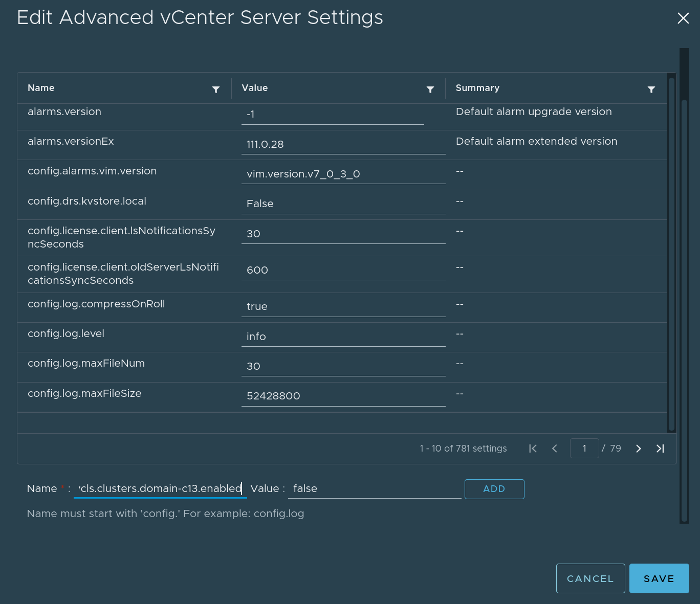Viewport: 700px width, 604px height.
Task: Edit the oldServerLsNotificationsSyncSeconds value 600
Action: coord(343,270)
